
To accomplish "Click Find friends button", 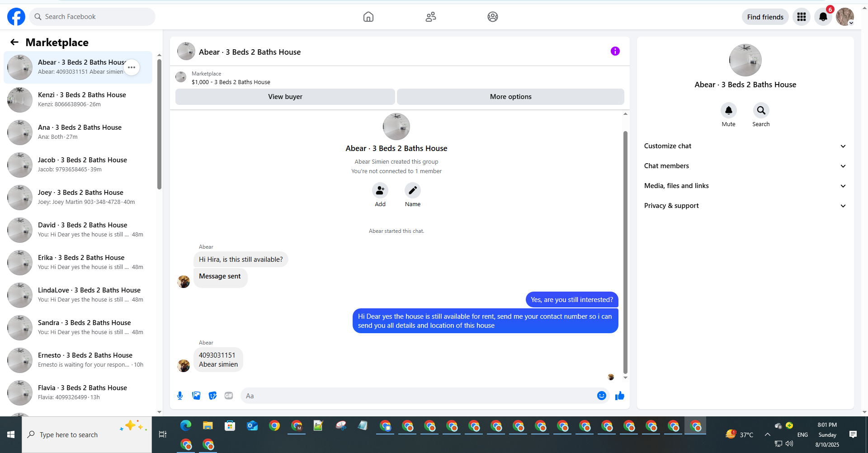I will tap(765, 17).
